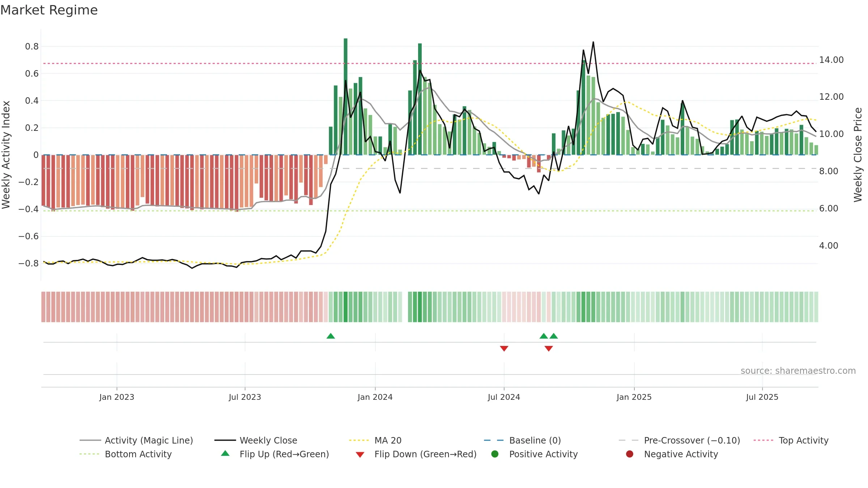The width and height of the screenshot is (868, 488).
Task: Toggle Activity (Magic Line) legend entry
Action: (136, 440)
